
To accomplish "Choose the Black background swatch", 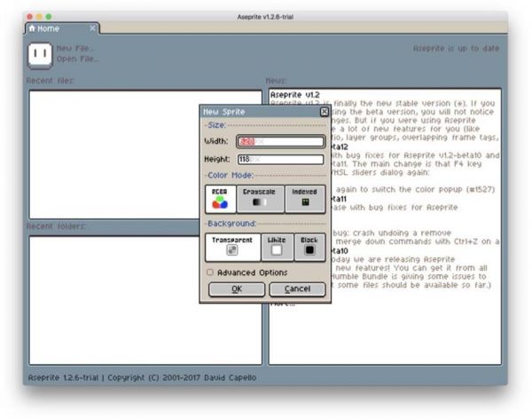I will 309,246.
